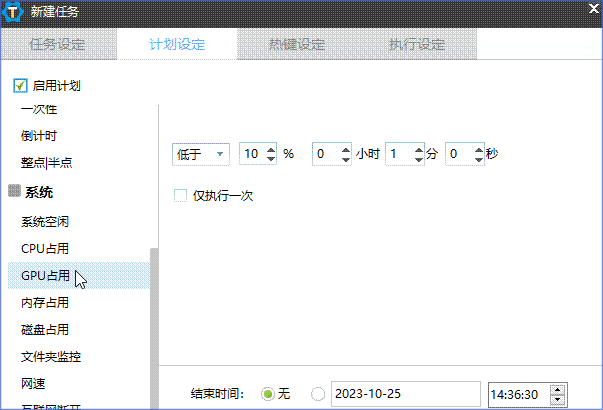Viewport: 603px width, 410px height.
Task: Decrease minutes with down arrow
Action: click(x=419, y=158)
